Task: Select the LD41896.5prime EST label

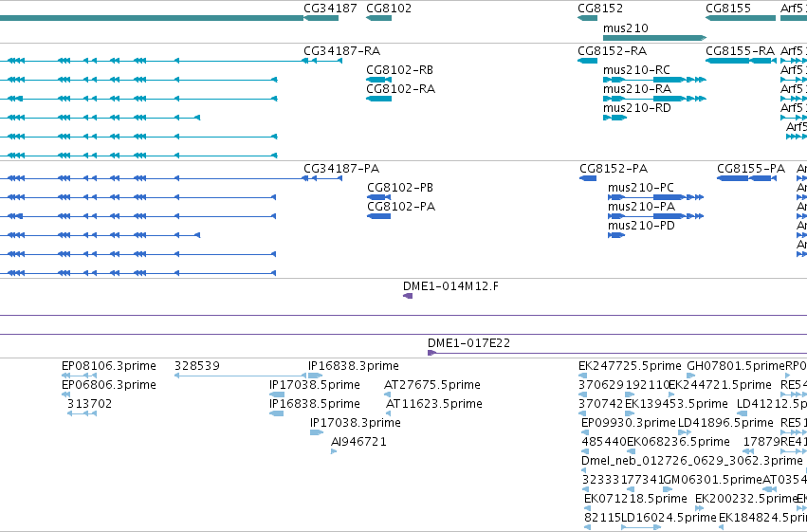Action: tap(725, 423)
